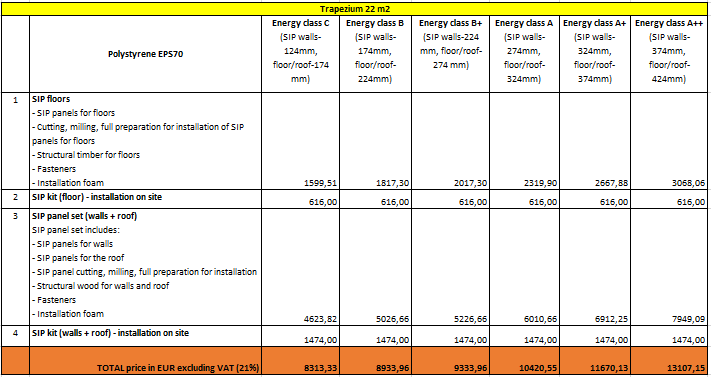Image resolution: width=711 pixels, height=377 pixels.
Task: Click the SIP floors description cell
Action: click(146, 141)
